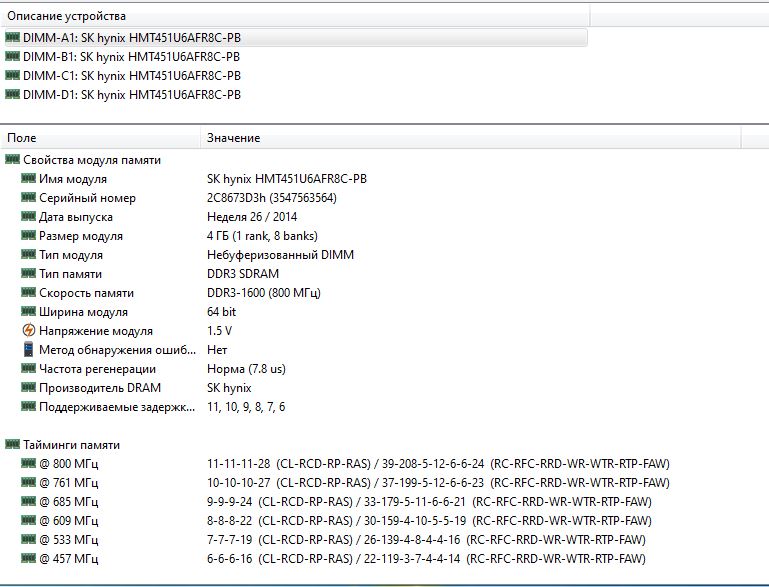Select the timing value starting '8-8-8-22'
The height and width of the screenshot is (587, 769).
(x=429, y=521)
